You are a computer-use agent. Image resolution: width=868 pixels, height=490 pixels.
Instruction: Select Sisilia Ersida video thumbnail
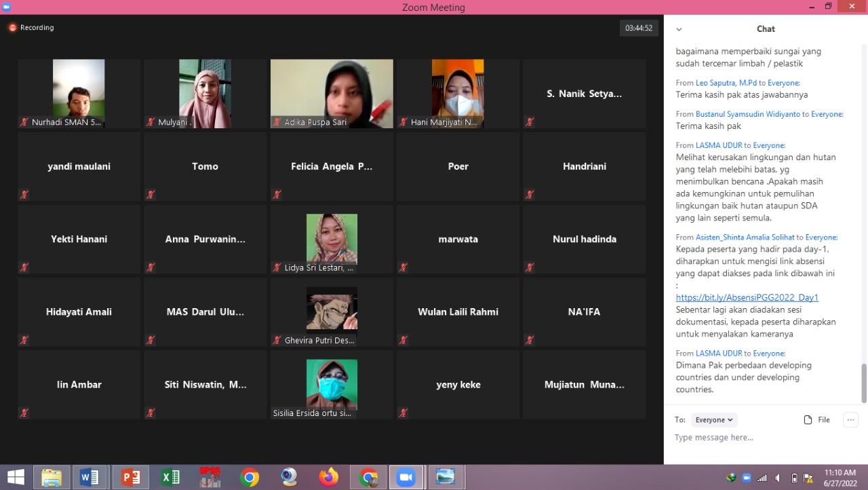(332, 383)
